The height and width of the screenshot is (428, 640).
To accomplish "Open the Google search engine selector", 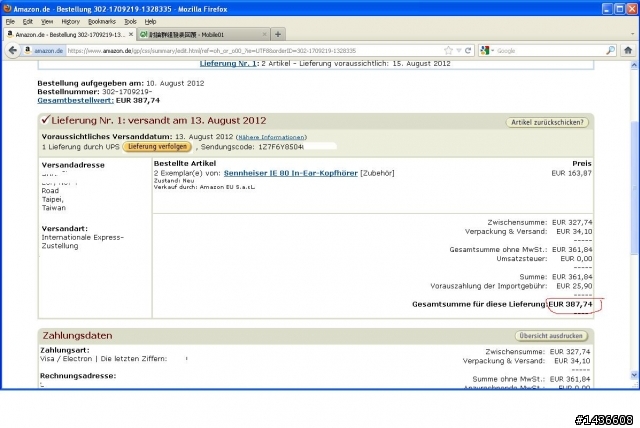I will tap(487, 51).
